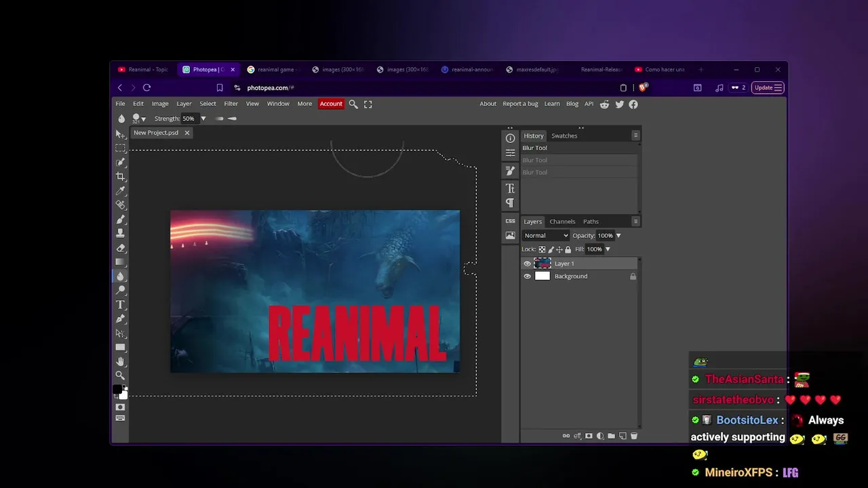The width and height of the screenshot is (868, 488).
Task: Delete layer trash icon
Action: point(634,436)
